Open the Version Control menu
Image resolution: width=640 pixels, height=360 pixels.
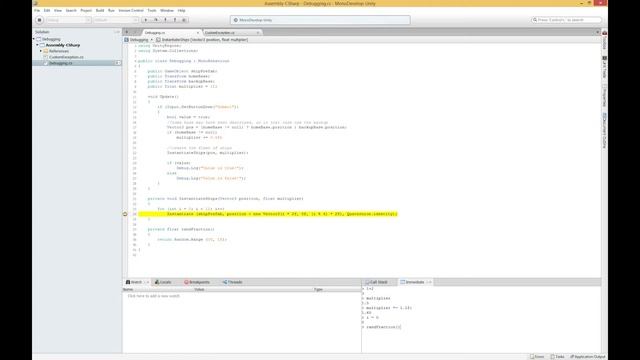pos(131,11)
